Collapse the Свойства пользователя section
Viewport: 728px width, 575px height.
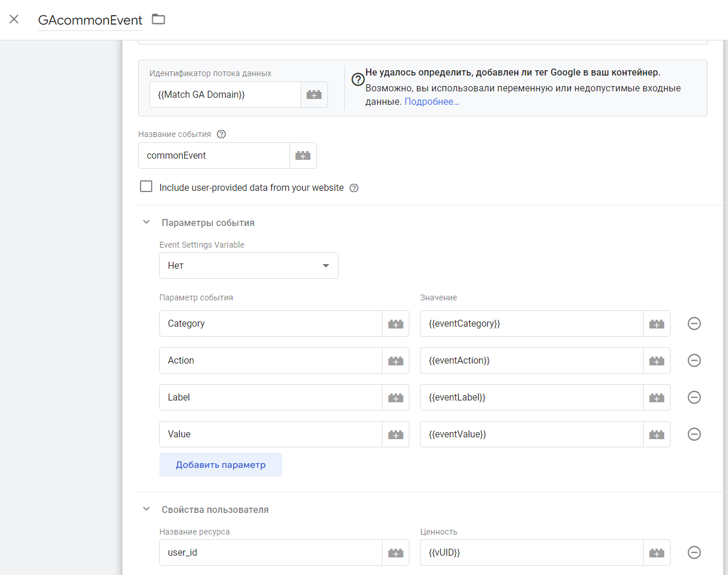[146, 509]
